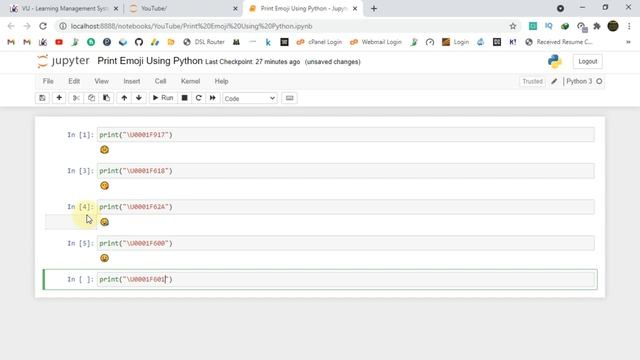Open the Cell menu
The image size is (640, 360).
pos(160,81)
